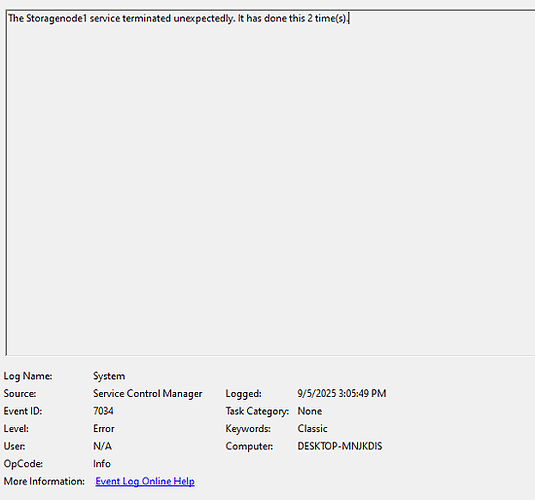
Task: Click the "Log Name:" label
Action: coord(28,376)
